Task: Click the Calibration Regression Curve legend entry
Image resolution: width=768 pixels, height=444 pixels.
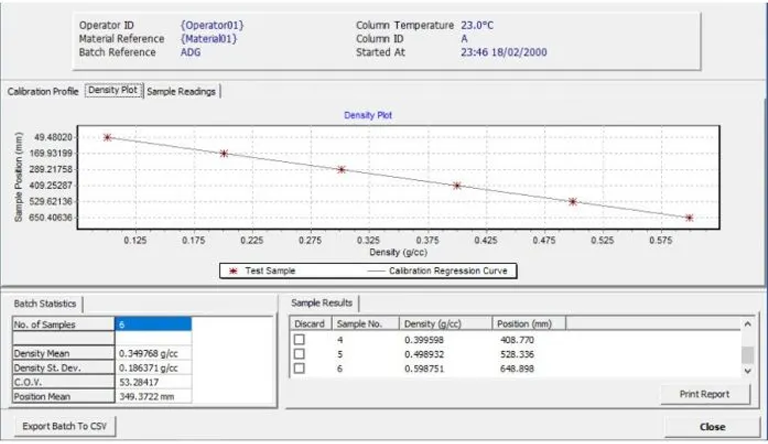Action: tap(439, 270)
